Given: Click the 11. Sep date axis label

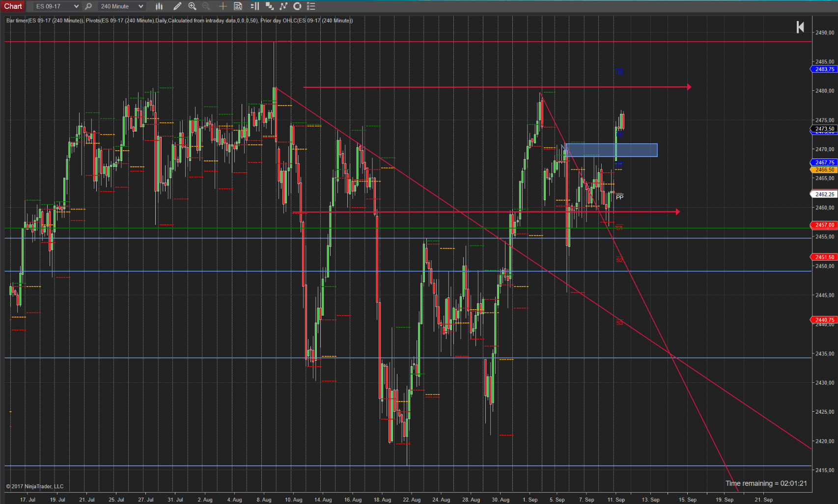Looking at the screenshot, I should tap(616, 500).
